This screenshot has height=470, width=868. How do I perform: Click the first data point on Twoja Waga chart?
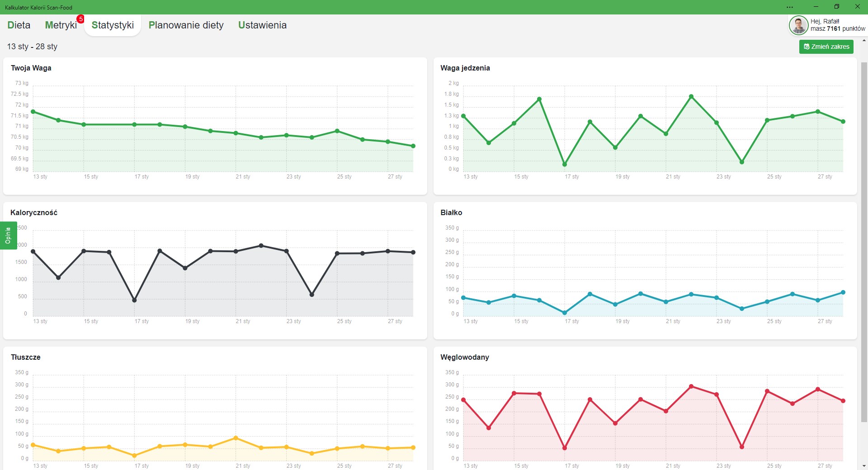[33, 112]
